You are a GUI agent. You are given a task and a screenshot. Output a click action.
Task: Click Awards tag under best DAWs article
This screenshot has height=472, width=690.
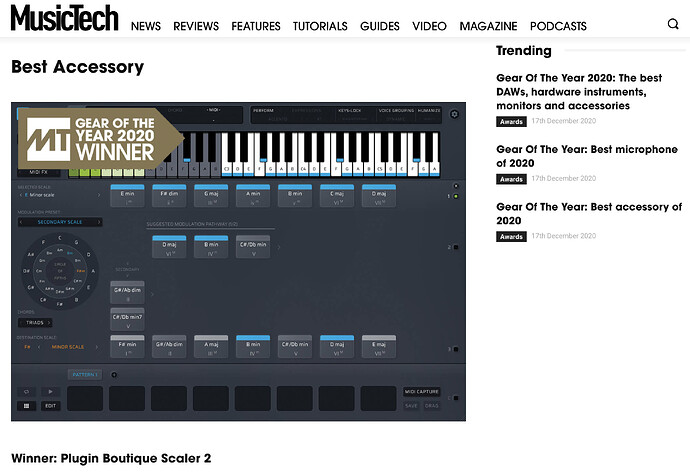[511, 121]
